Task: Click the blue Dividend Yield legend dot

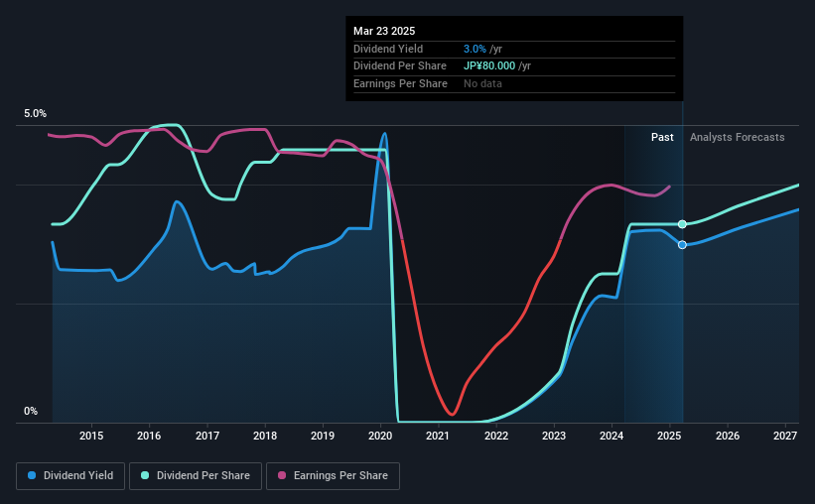Action: 32,475
